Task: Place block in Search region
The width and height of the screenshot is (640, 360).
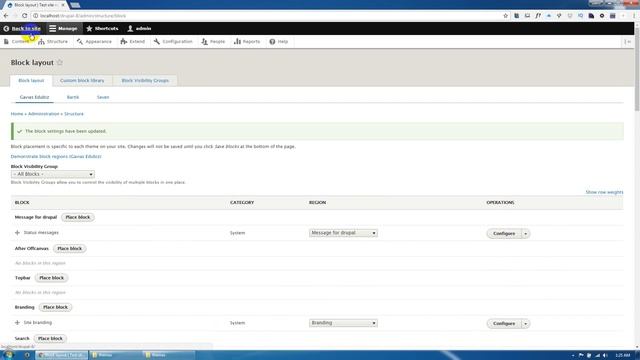Action: [x=50, y=339]
